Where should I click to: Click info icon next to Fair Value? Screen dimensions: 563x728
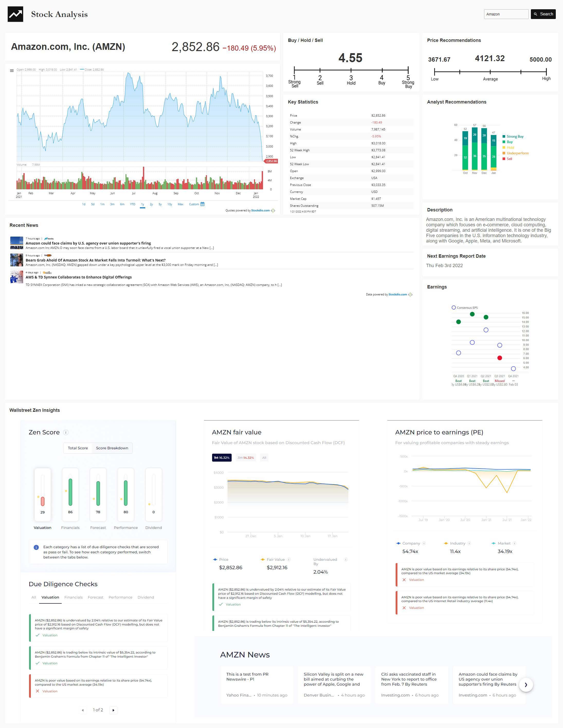(288, 559)
